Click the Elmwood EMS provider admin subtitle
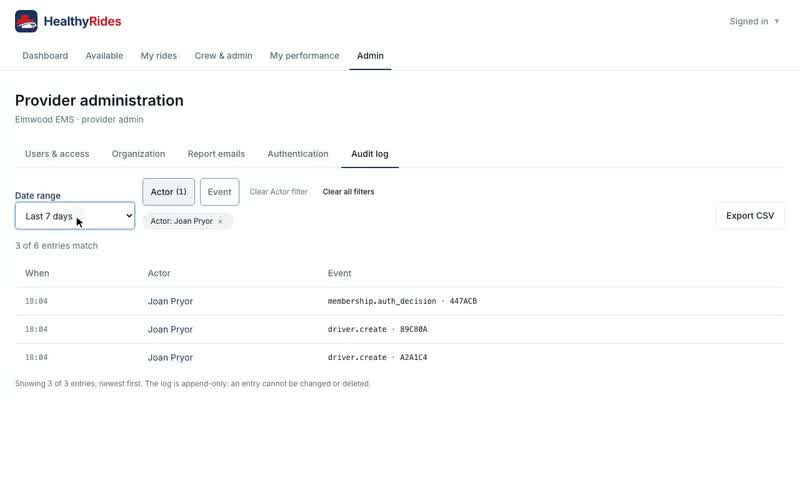Image resolution: width=800 pixels, height=500 pixels. pyautogui.click(x=79, y=119)
